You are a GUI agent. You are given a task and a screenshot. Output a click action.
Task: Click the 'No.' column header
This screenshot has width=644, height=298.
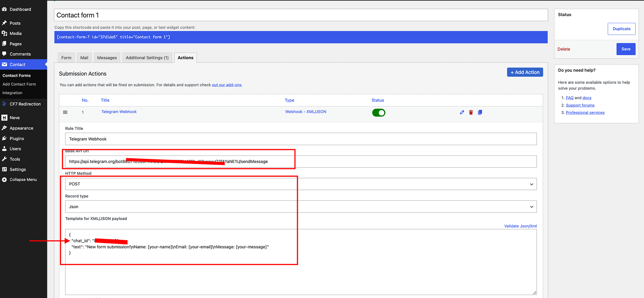tap(85, 100)
